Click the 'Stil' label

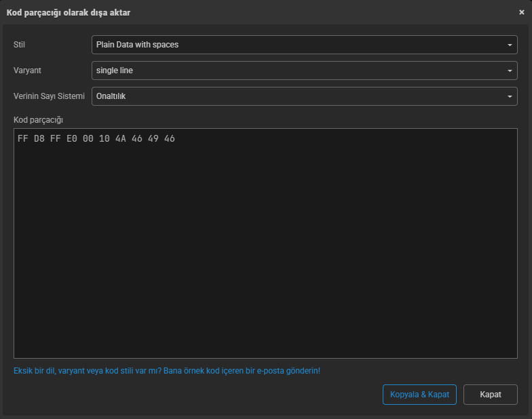pos(19,45)
